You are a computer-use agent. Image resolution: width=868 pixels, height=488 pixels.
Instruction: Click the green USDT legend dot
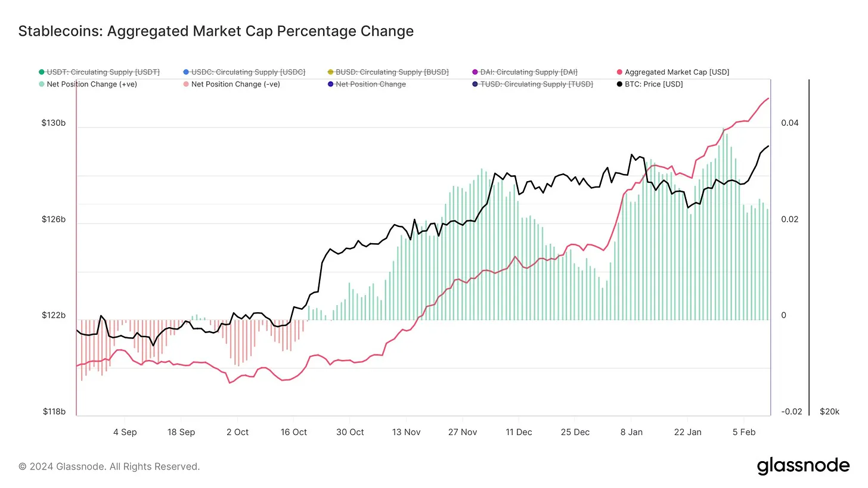[41, 72]
